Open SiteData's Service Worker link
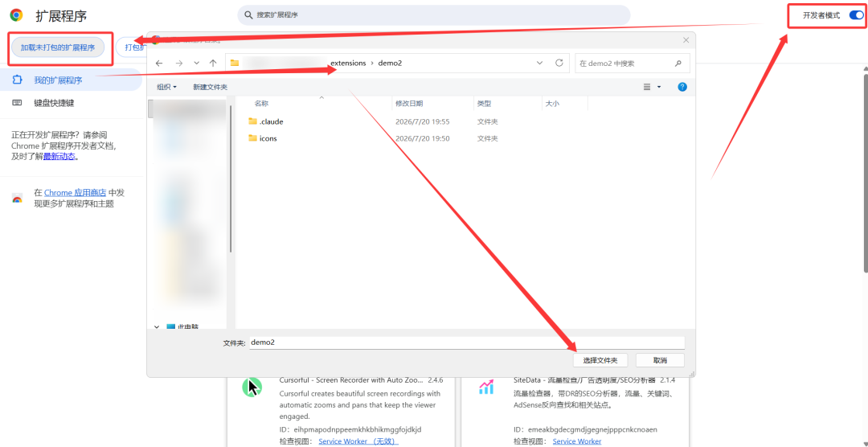Image resolution: width=868 pixels, height=447 pixels. click(577, 441)
